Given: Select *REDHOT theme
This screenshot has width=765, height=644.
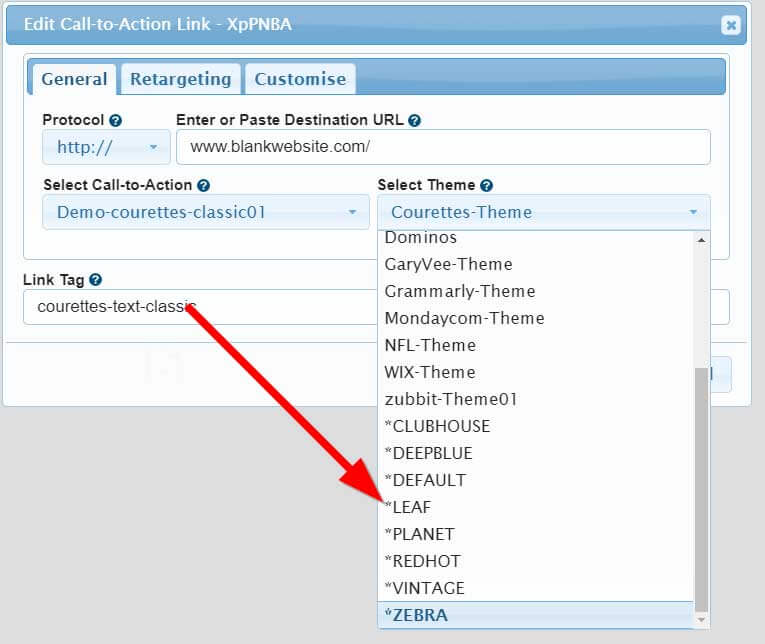Looking at the screenshot, I should pyautogui.click(x=535, y=562).
